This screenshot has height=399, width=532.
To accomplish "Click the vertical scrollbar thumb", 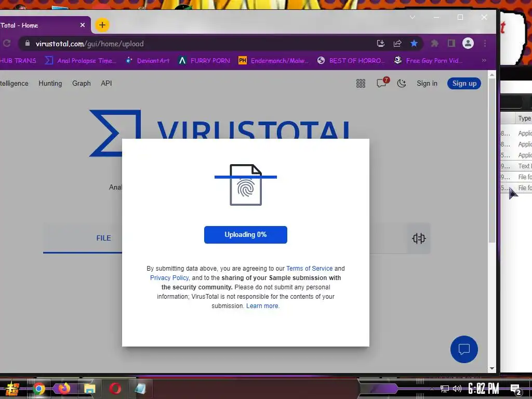I will (492, 161).
